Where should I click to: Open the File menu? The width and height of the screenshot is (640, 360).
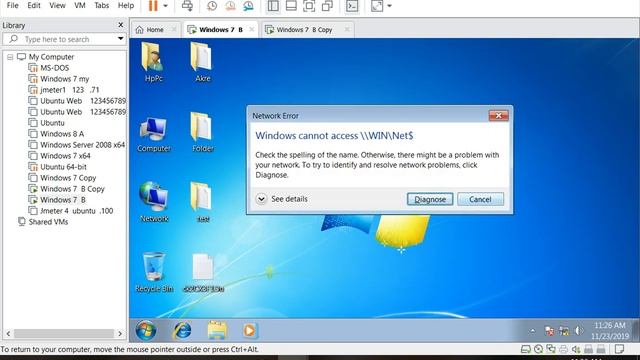pos(13,5)
